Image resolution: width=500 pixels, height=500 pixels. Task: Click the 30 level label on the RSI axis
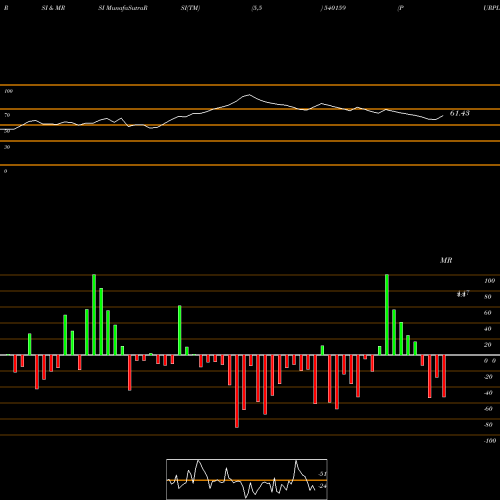(x=7, y=147)
